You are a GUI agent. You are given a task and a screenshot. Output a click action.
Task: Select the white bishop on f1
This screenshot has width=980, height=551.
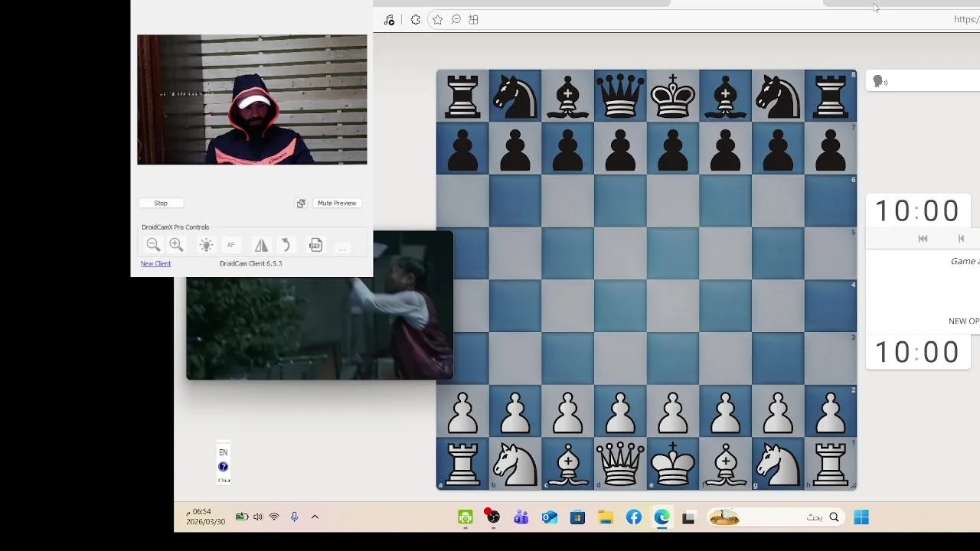point(725,464)
